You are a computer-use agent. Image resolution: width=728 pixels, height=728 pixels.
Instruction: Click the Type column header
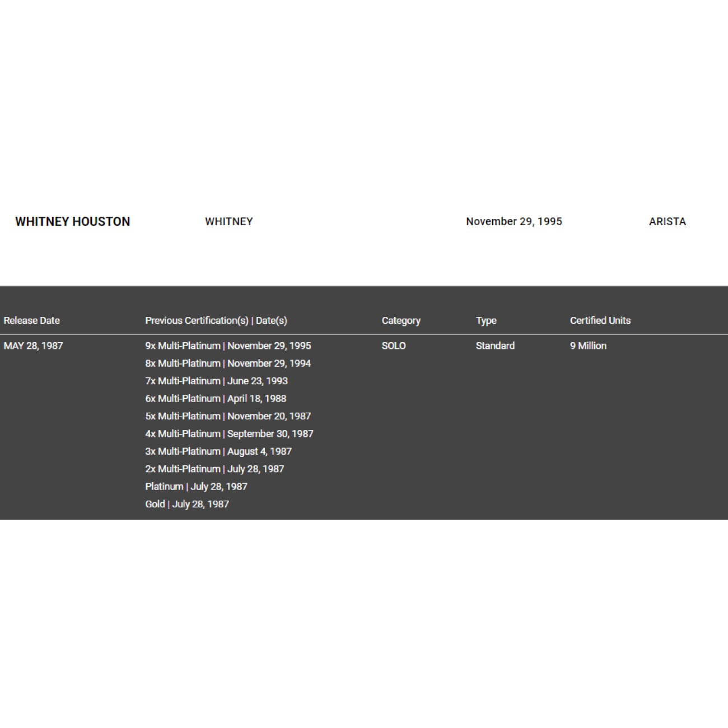[486, 321]
